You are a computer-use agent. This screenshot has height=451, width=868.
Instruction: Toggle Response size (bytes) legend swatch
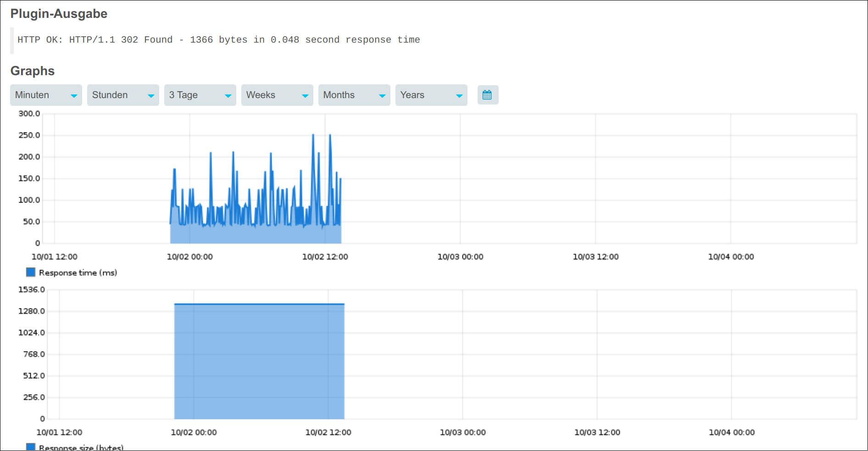[31, 447]
